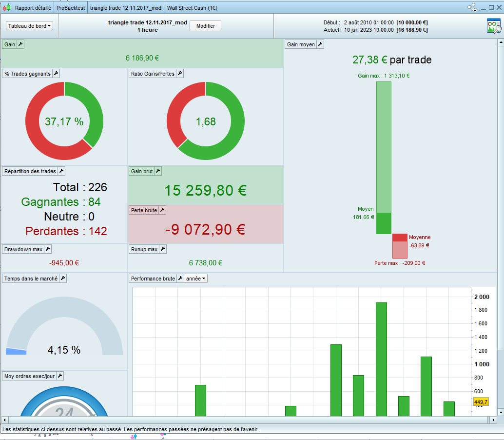504x440 pixels.
Task: Click the Modifier button
Action: point(205,26)
